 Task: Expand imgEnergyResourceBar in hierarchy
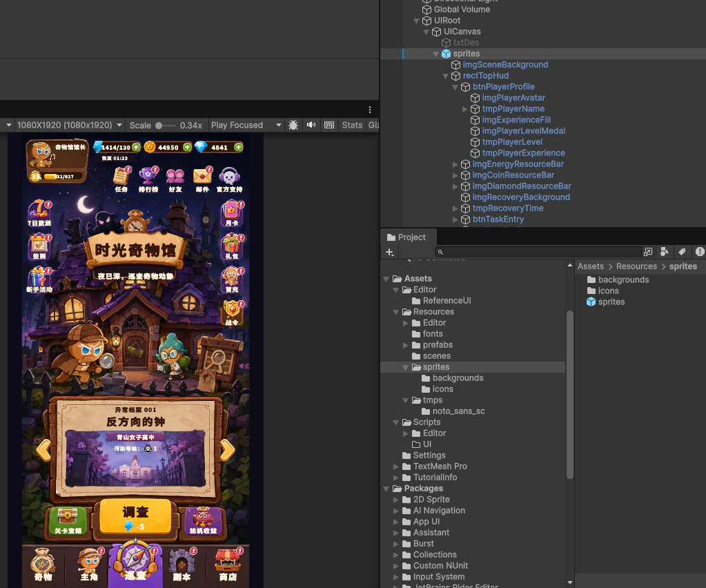(x=455, y=164)
